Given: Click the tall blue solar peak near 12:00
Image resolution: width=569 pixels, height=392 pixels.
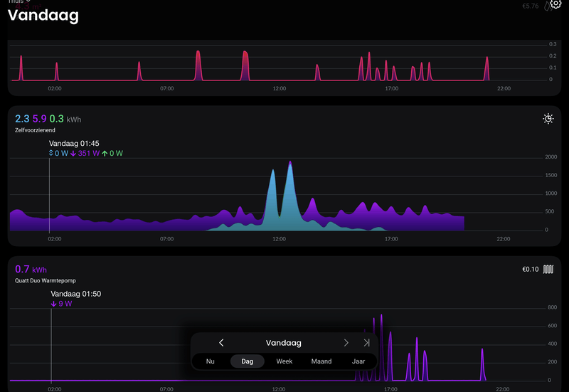Looking at the screenshot, I should [289, 196].
